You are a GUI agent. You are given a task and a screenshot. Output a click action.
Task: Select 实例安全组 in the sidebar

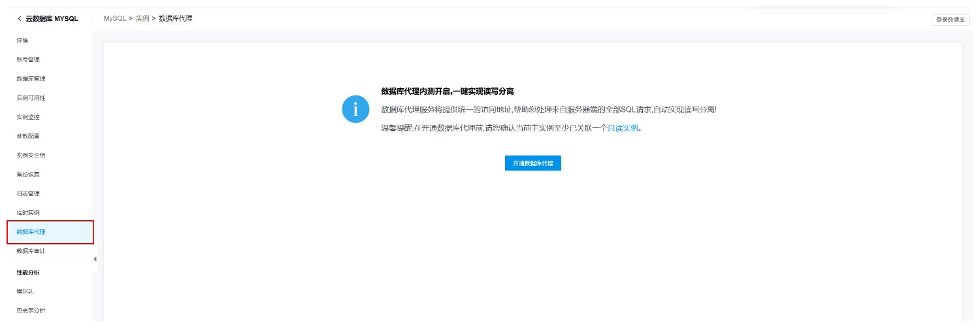[31, 156]
